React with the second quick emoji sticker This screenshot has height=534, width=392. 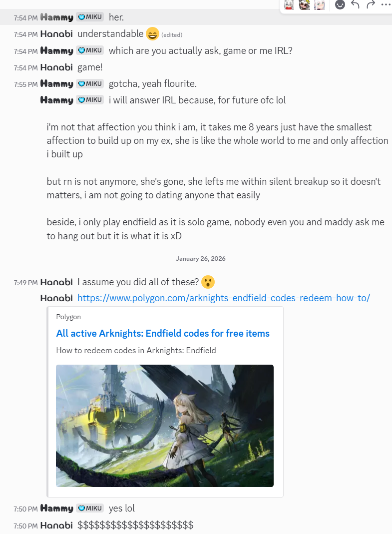coord(304,5)
